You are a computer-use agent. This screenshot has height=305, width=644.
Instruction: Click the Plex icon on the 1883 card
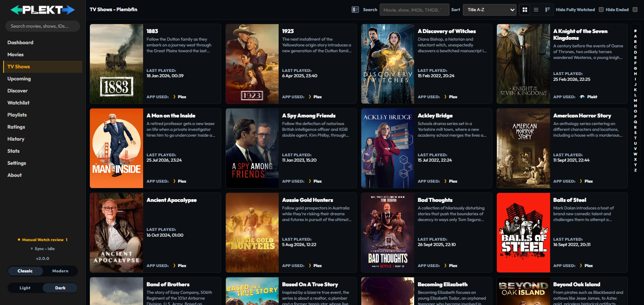point(175,97)
